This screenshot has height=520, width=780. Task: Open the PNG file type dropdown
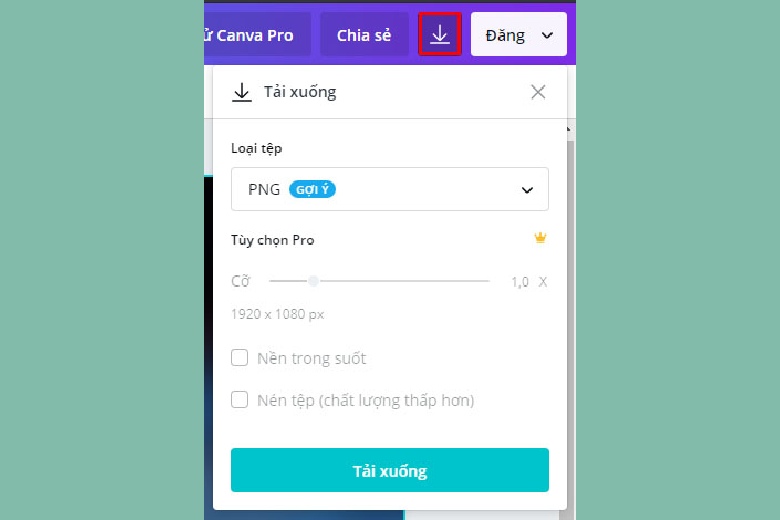390,189
